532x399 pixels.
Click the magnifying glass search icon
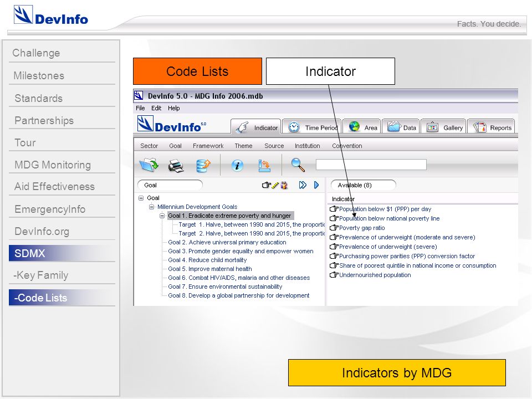[298, 165]
